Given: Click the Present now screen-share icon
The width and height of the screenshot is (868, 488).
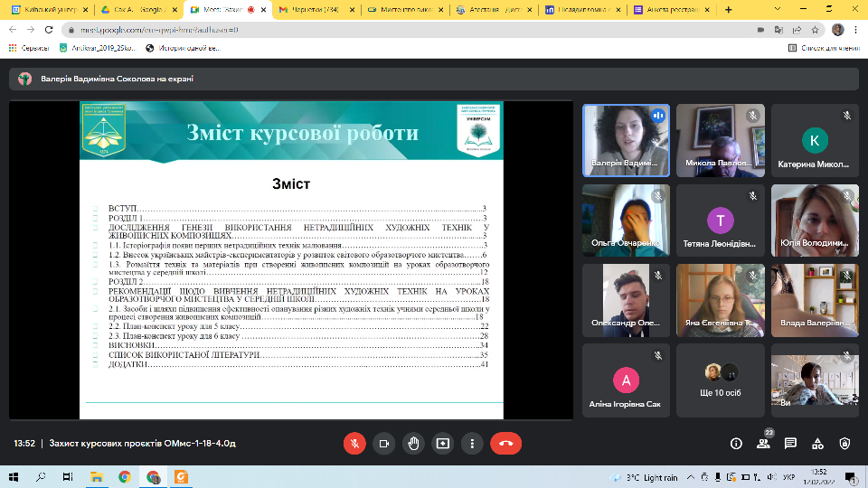Looking at the screenshot, I should coord(442,444).
